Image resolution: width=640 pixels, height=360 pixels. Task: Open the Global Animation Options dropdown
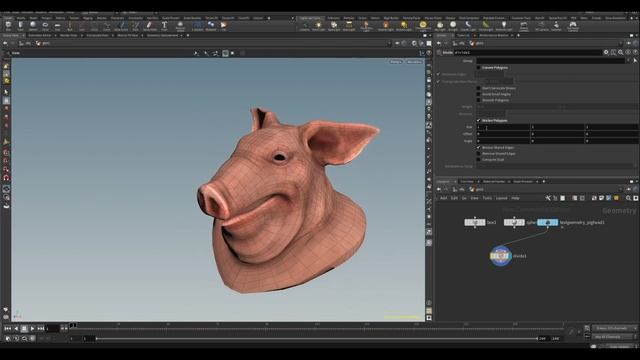(614, 328)
